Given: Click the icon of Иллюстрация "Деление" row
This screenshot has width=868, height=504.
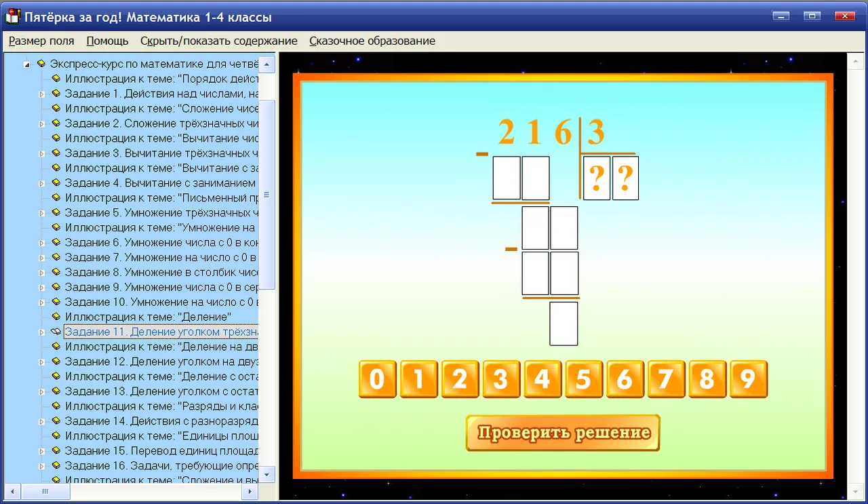Looking at the screenshot, I should pyautogui.click(x=56, y=317).
